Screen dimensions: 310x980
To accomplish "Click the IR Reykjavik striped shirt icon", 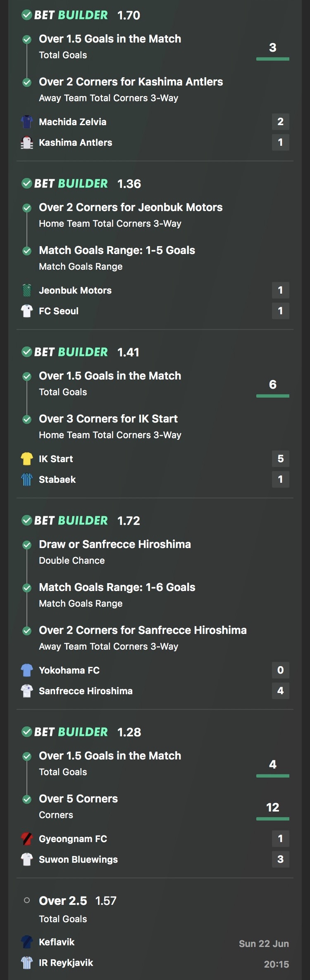I will 27,963.
